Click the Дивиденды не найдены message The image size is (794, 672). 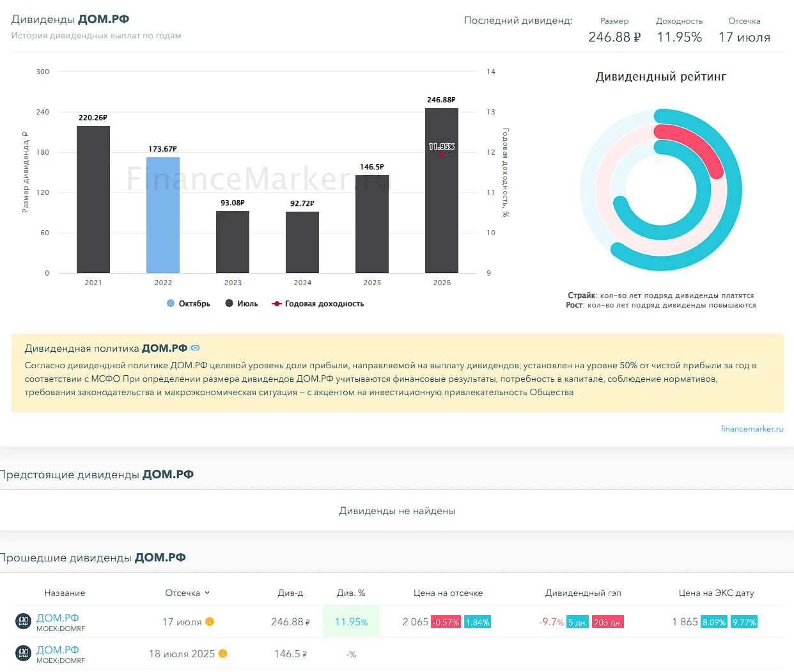[x=397, y=511]
